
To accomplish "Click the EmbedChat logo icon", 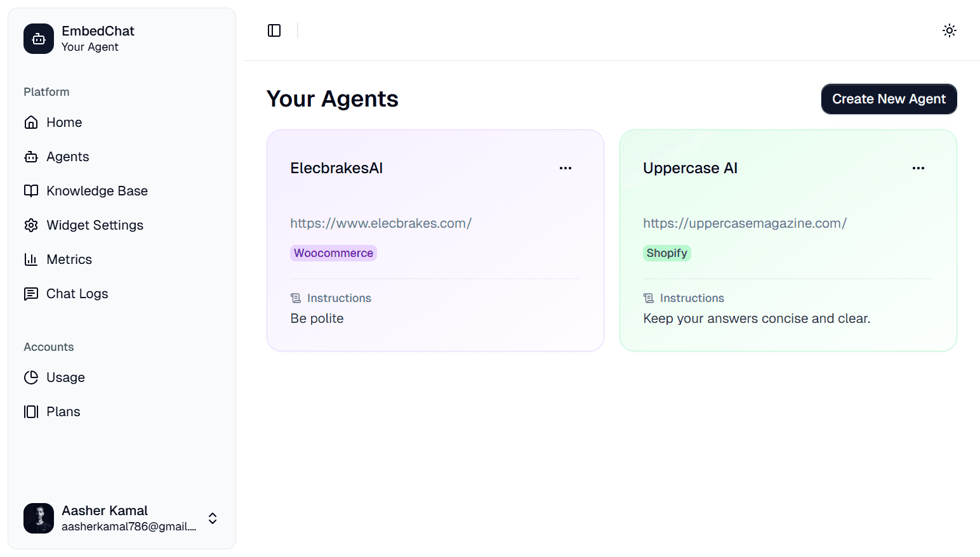I will point(38,39).
